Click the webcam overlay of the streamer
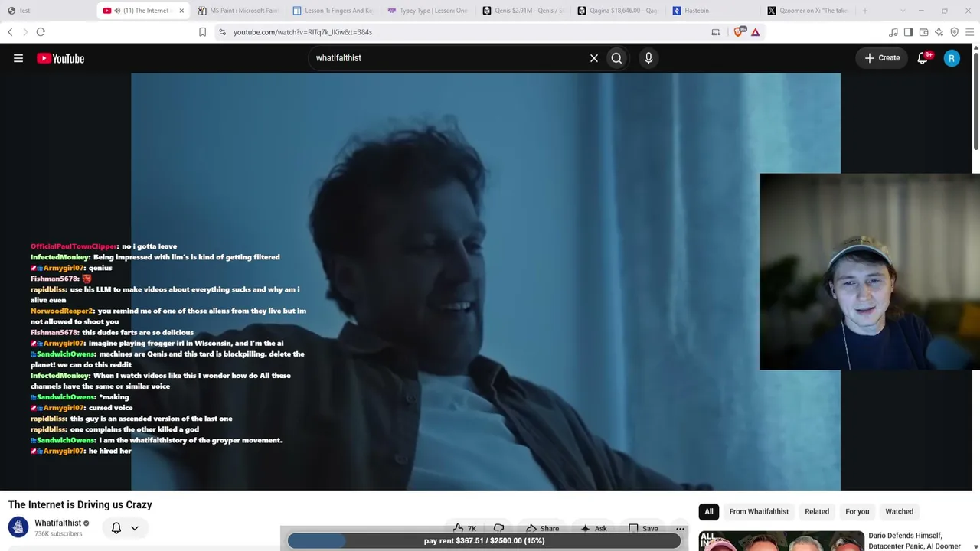 (x=870, y=272)
